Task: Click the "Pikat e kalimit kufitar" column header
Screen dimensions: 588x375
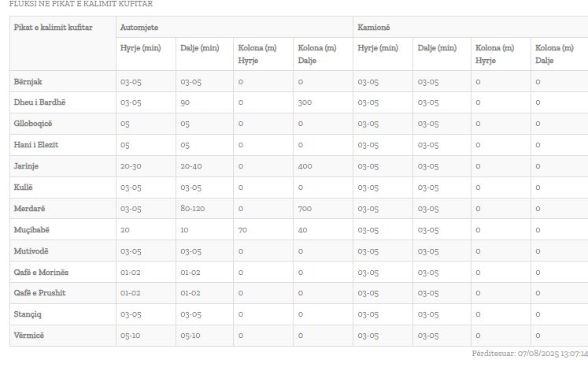Action: 53,27
